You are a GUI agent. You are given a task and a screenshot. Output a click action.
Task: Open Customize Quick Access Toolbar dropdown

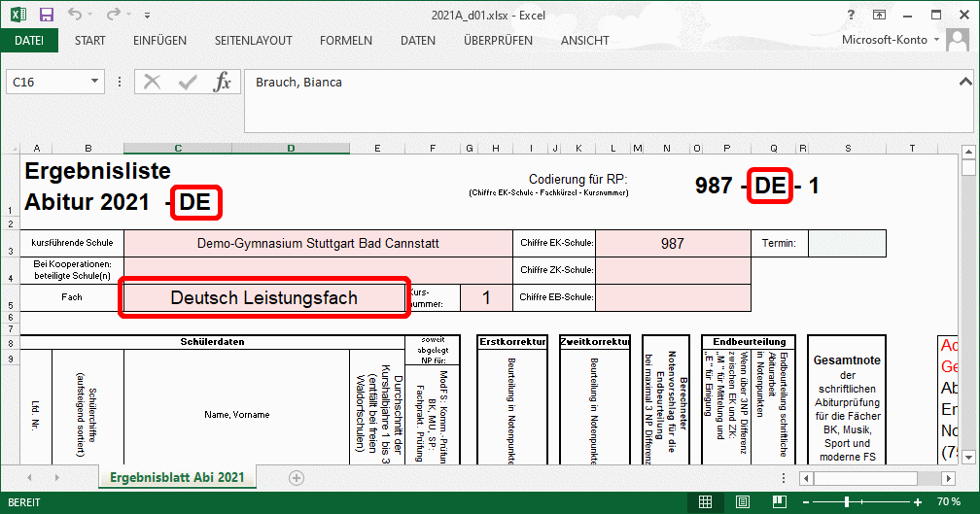(147, 15)
